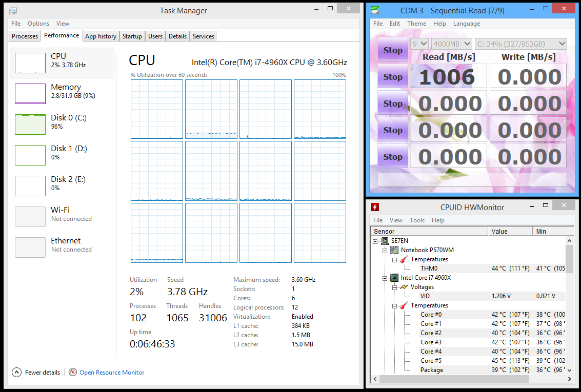Open the CrystalDiskMark Language menu
Viewport: 581px width, 392px height.
pos(467,24)
